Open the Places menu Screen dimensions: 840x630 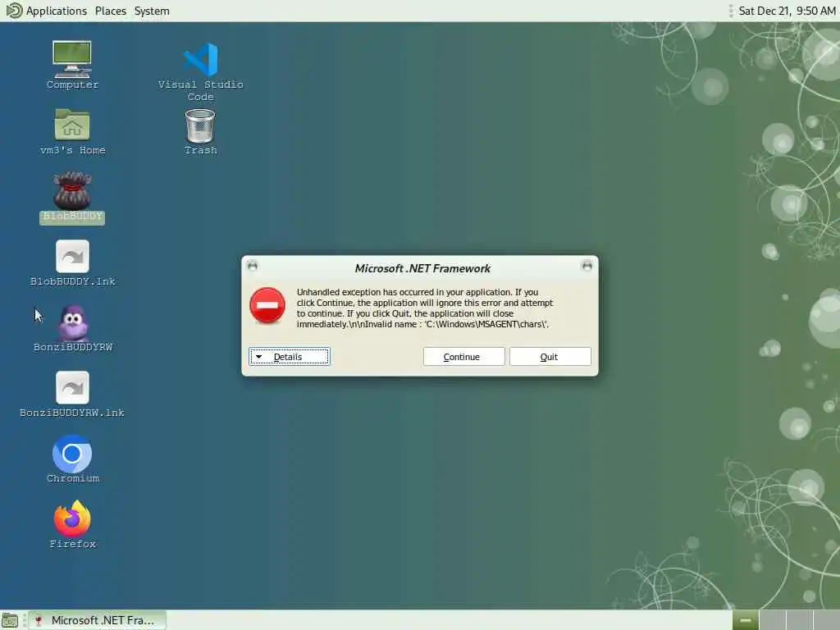[111, 11]
